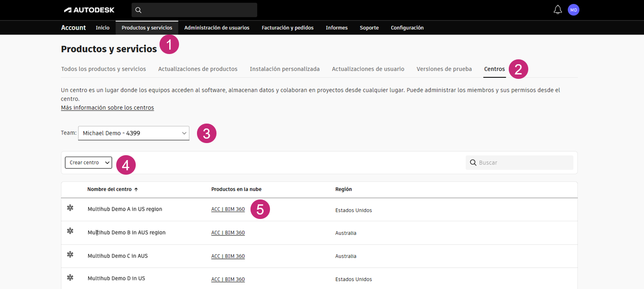Select Multihub Demo A in US region row
This screenshot has height=289, width=644.
pos(319,210)
